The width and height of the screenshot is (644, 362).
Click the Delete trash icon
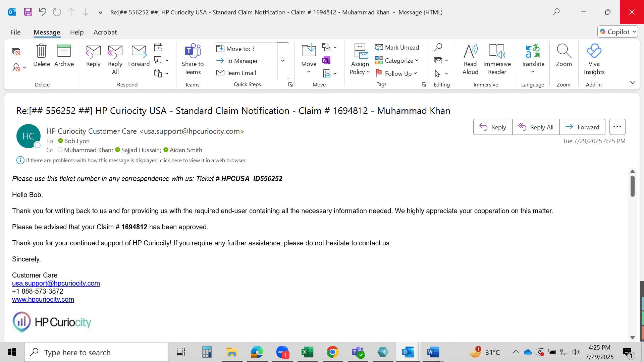click(42, 56)
